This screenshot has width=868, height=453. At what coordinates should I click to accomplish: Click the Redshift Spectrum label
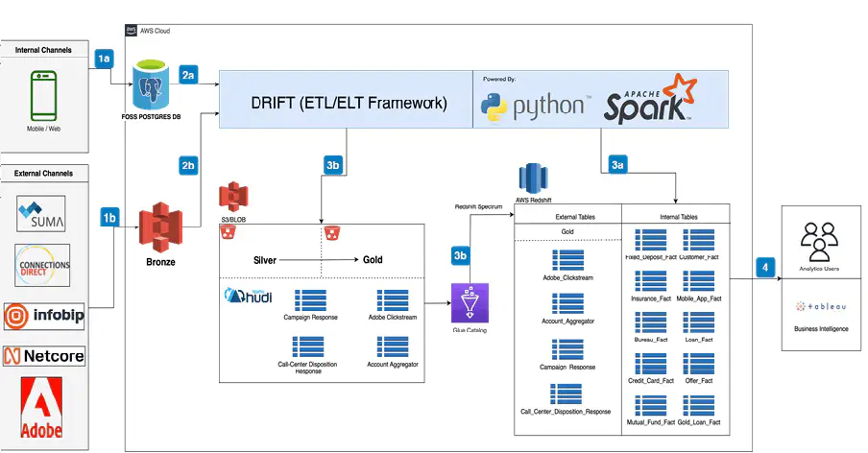(478, 206)
